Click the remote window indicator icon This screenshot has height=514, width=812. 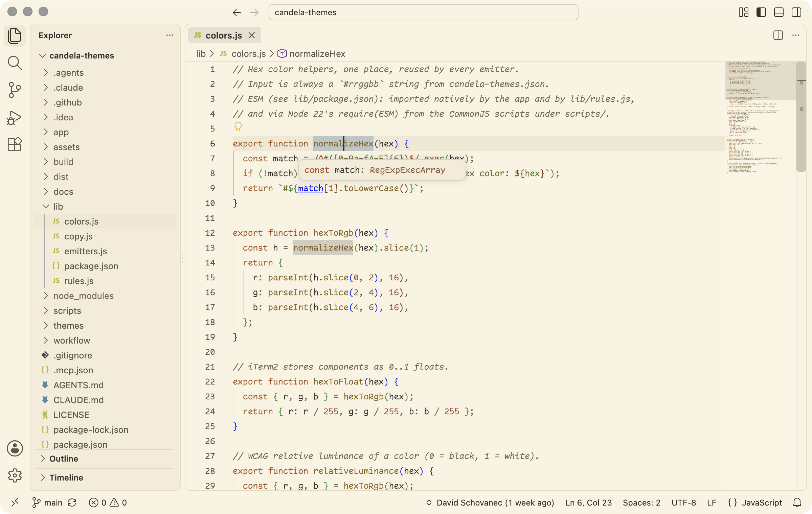15,503
